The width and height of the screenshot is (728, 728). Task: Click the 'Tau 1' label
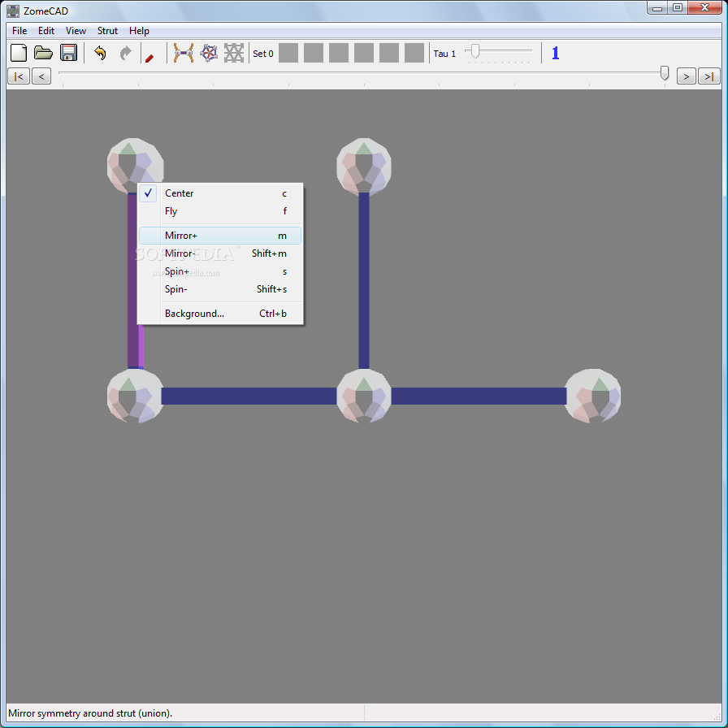[x=444, y=54]
